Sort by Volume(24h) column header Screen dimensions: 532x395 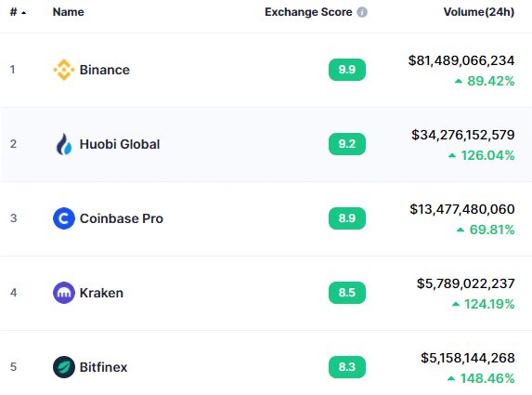(x=479, y=12)
